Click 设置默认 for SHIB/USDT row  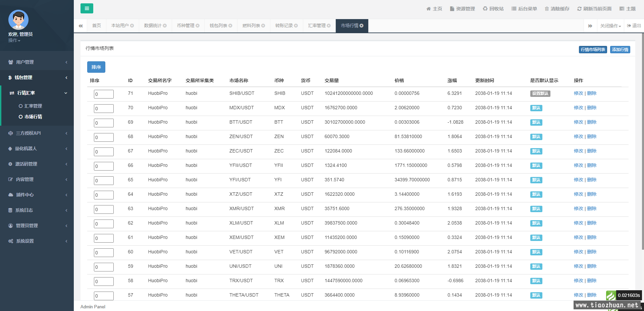540,94
